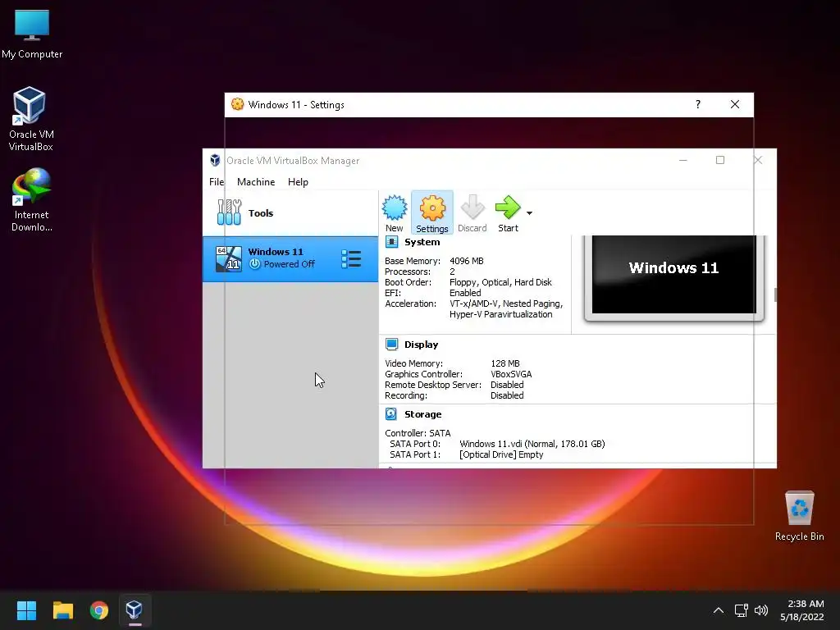Open File Explorer from taskbar

62,609
